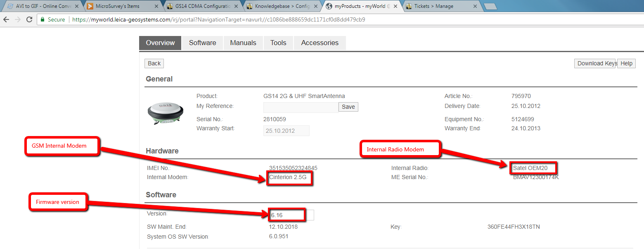The image size is (644, 249).
Task: Click the Download Keys button
Action: pyautogui.click(x=595, y=63)
